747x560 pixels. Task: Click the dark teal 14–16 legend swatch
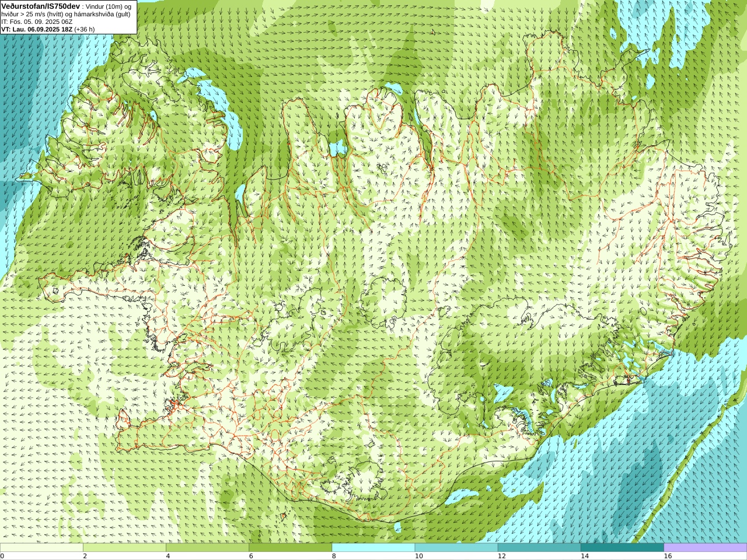622,548
